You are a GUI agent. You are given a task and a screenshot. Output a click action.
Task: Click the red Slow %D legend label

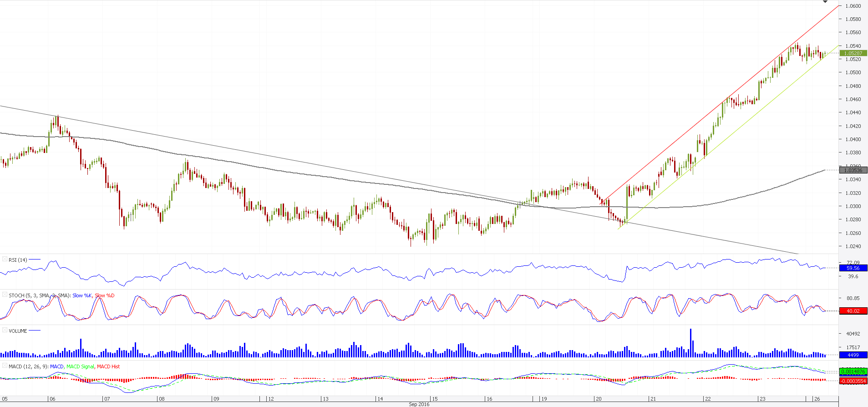tap(104, 295)
